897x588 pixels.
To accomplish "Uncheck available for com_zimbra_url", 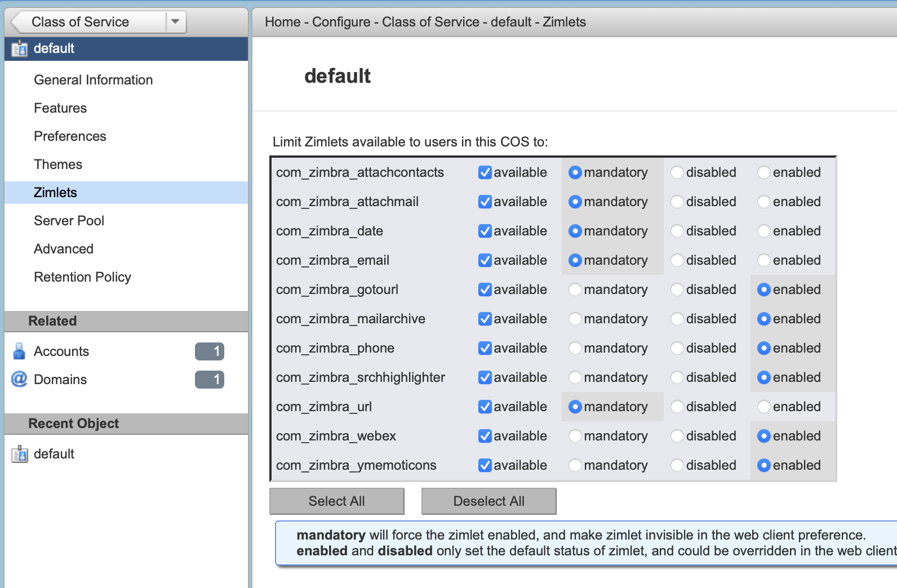I will pyautogui.click(x=485, y=407).
